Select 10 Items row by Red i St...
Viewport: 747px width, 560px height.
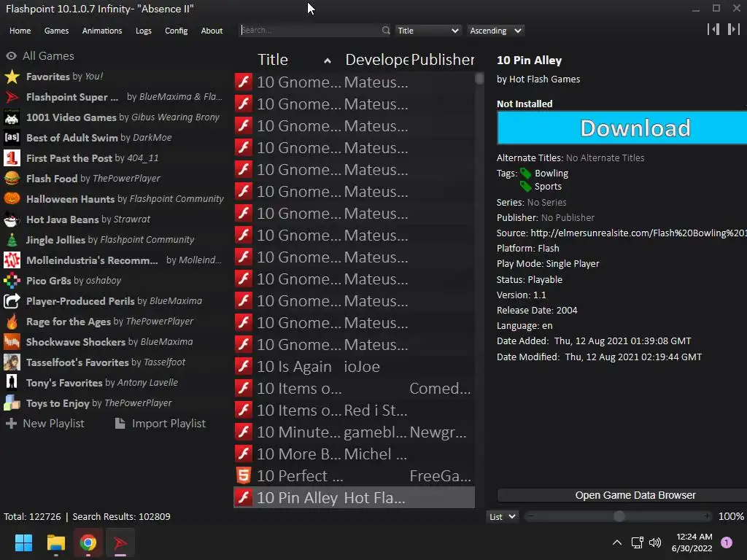coord(354,411)
